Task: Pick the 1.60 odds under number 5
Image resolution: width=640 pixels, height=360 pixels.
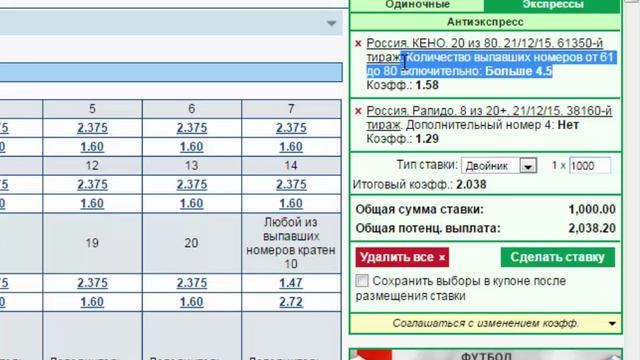Action: pos(92,147)
